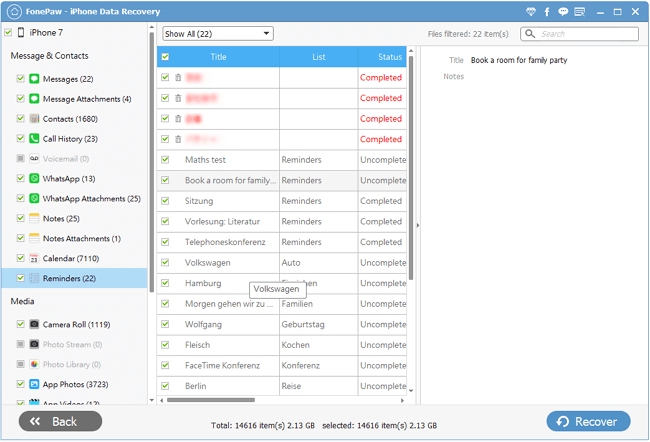Select Notes (25) category
The height and width of the screenshot is (442, 650).
click(x=61, y=219)
